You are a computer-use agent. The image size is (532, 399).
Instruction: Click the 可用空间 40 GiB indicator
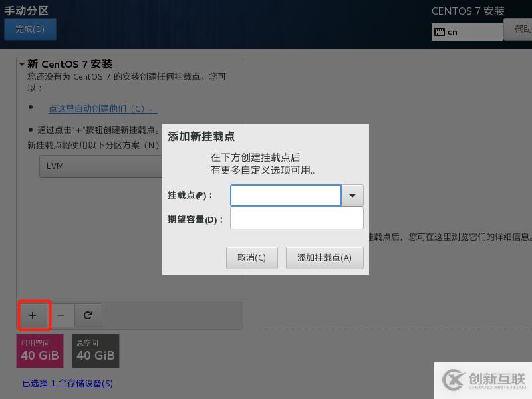39,351
